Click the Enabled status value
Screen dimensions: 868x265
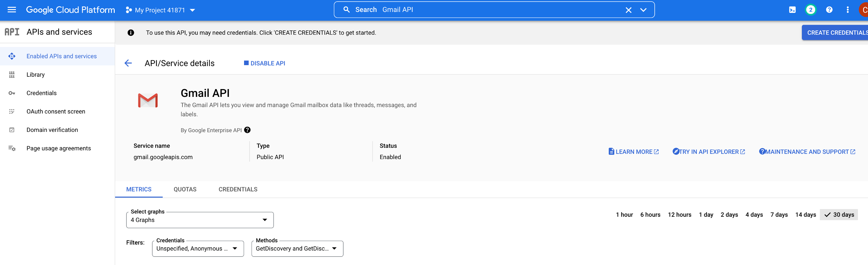click(x=390, y=157)
